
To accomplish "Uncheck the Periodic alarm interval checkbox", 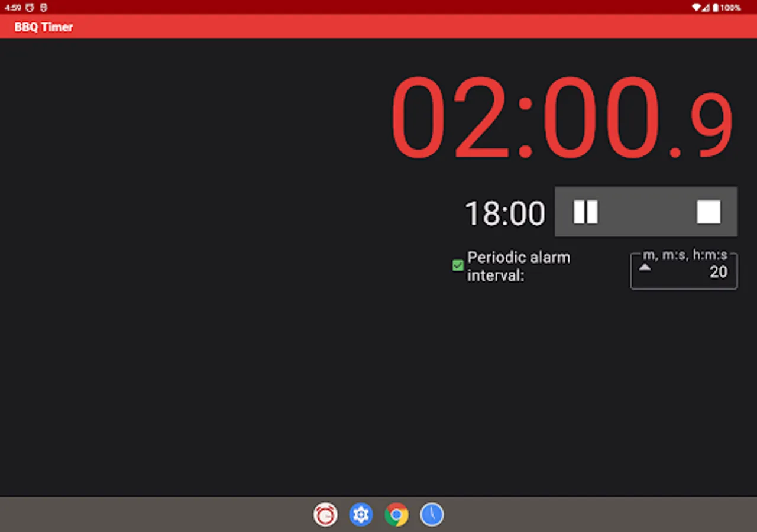I will (458, 265).
